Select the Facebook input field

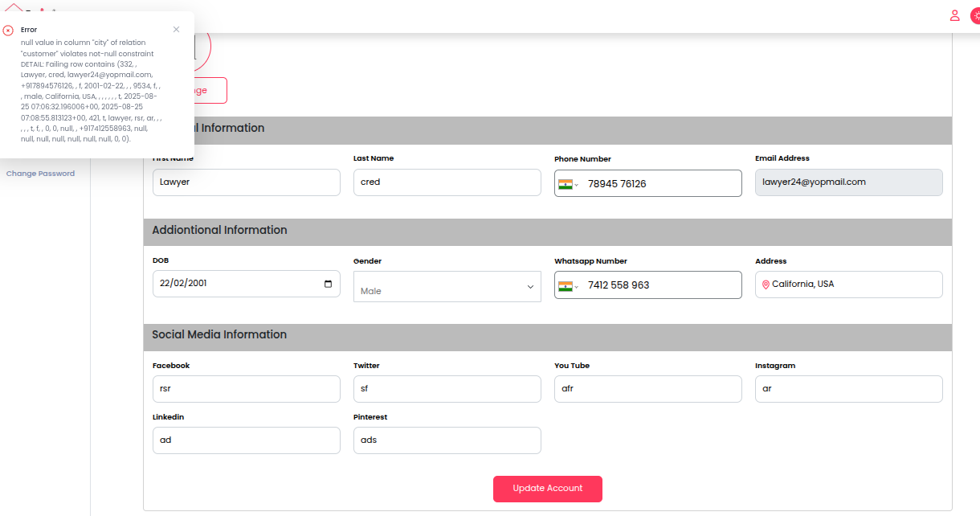(246, 389)
